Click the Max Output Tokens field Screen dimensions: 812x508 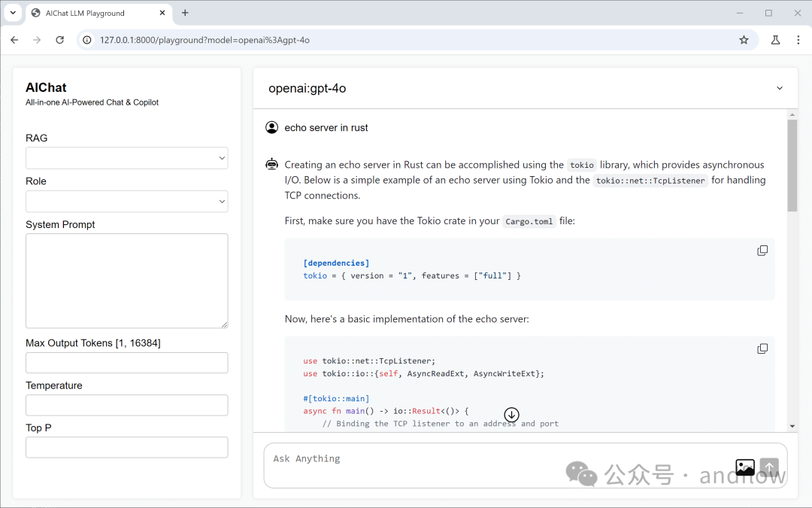[127, 363]
